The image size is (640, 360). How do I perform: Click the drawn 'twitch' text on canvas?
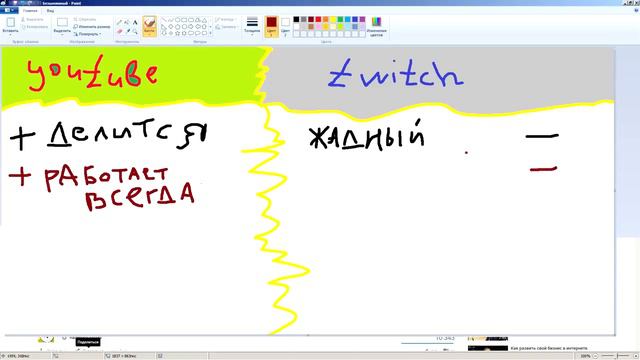pyautogui.click(x=396, y=73)
